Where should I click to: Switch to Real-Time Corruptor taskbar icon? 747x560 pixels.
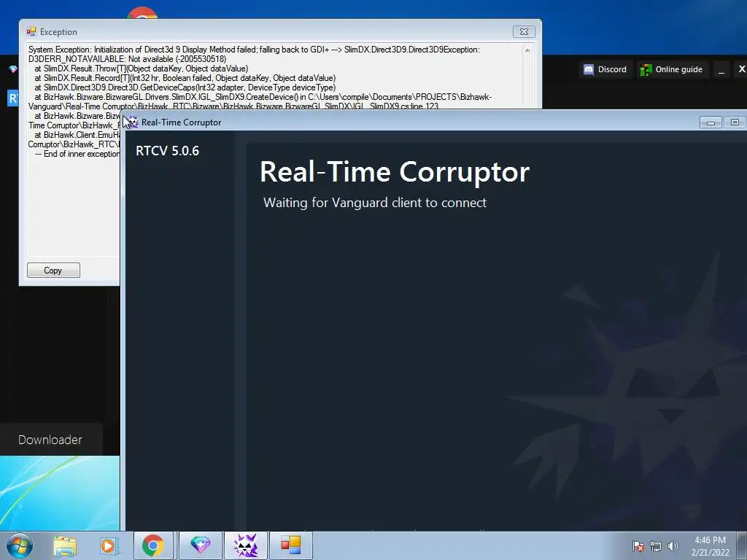point(246,545)
